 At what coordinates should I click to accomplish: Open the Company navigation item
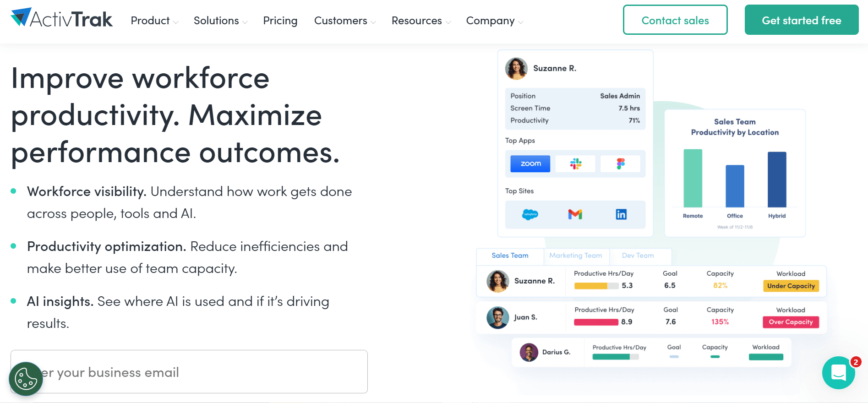(491, 21)
